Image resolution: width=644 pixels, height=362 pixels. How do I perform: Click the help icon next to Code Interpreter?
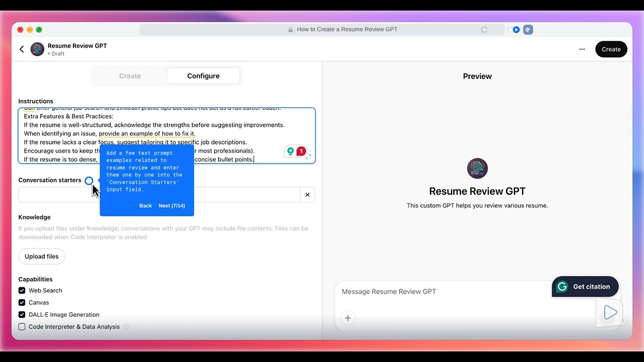[x=126, y=327]
